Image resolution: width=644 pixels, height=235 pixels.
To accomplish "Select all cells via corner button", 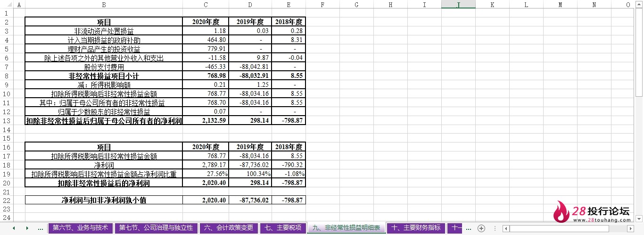I will tap(6, 4).
